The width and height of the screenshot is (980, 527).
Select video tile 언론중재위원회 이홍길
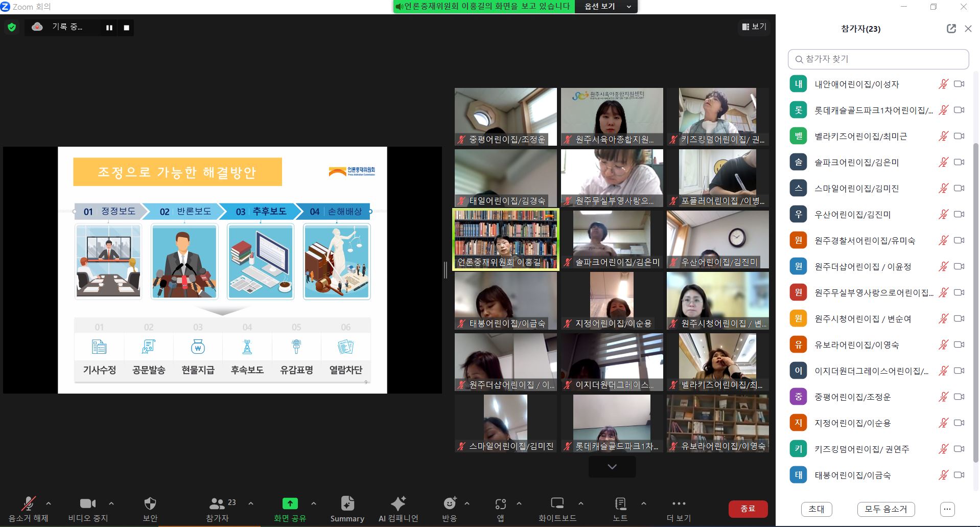(x=506, y=239)
